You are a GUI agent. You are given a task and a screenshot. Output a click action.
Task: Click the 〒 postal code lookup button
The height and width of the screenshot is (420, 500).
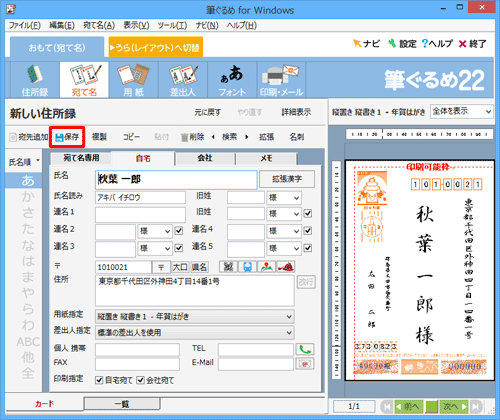tap(161, 267)
